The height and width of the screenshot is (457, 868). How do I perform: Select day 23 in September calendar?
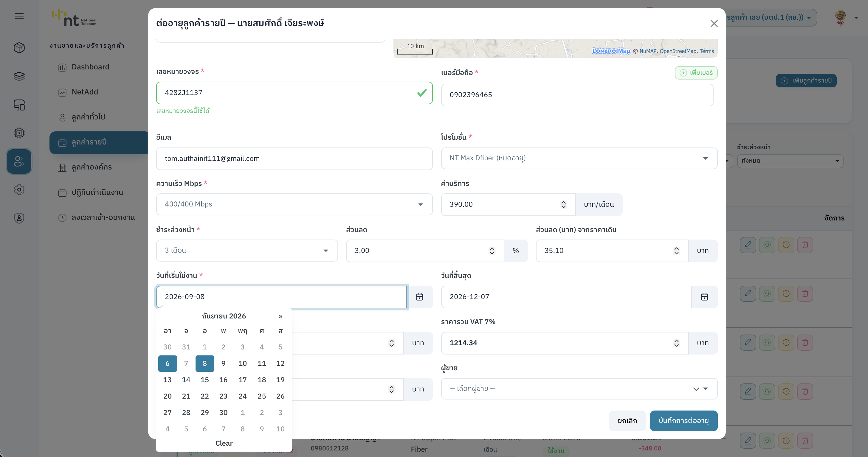click(223, 397)
